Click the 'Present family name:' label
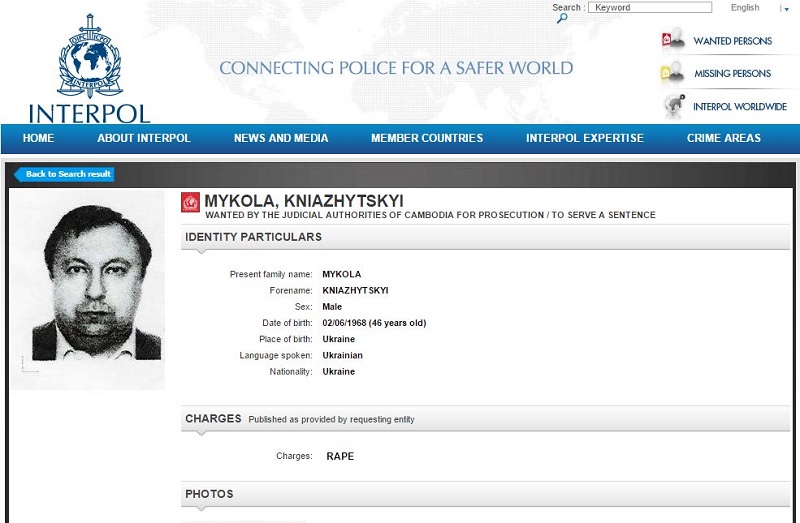Screen dimensions: 800x523 [x=271, y=274]
